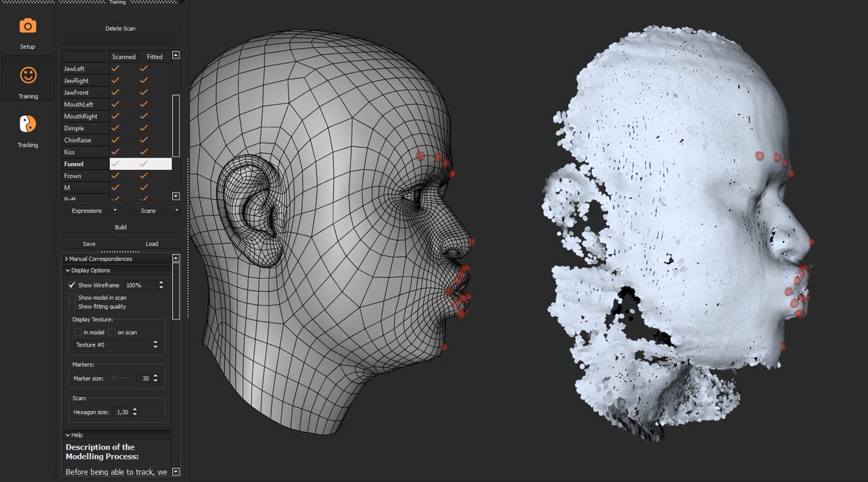Click options panel scroll up arrow
The height and width of the screenshot is (482, 868).
coord(176,258)
